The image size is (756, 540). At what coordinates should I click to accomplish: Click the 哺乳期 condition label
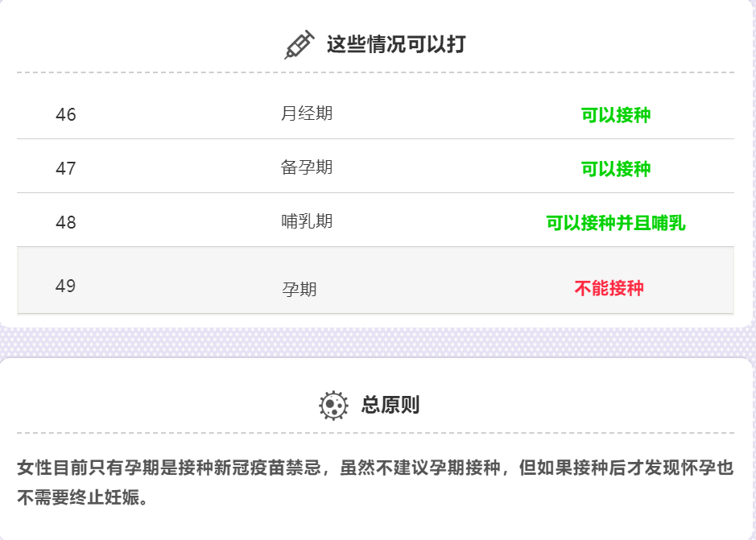coord(307,222)
